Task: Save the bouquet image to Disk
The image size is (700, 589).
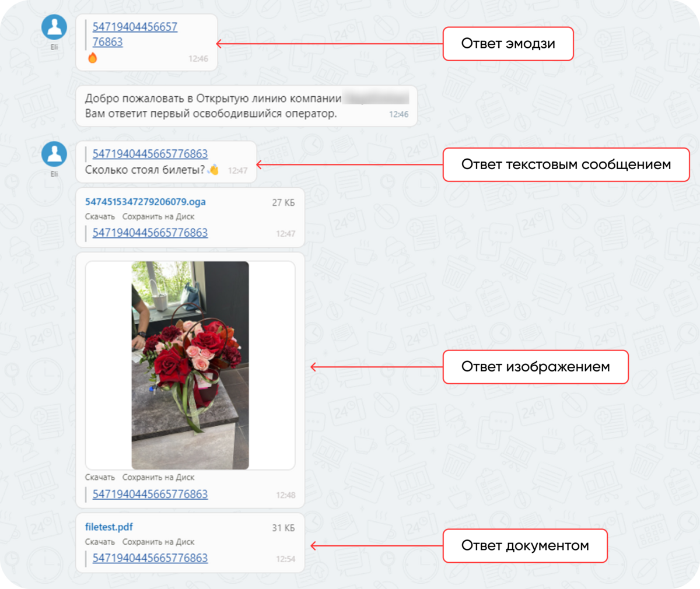Action: [158, 477]
